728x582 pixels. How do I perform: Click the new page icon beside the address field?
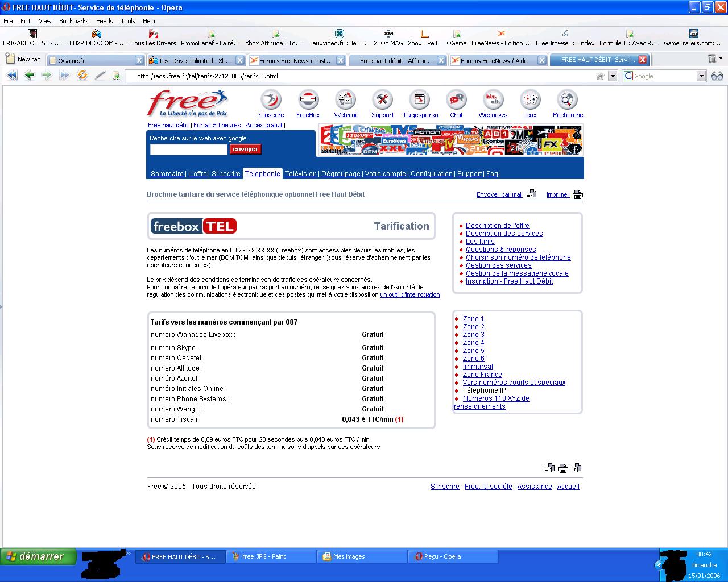pyautogui.click(x=116, y=76)
